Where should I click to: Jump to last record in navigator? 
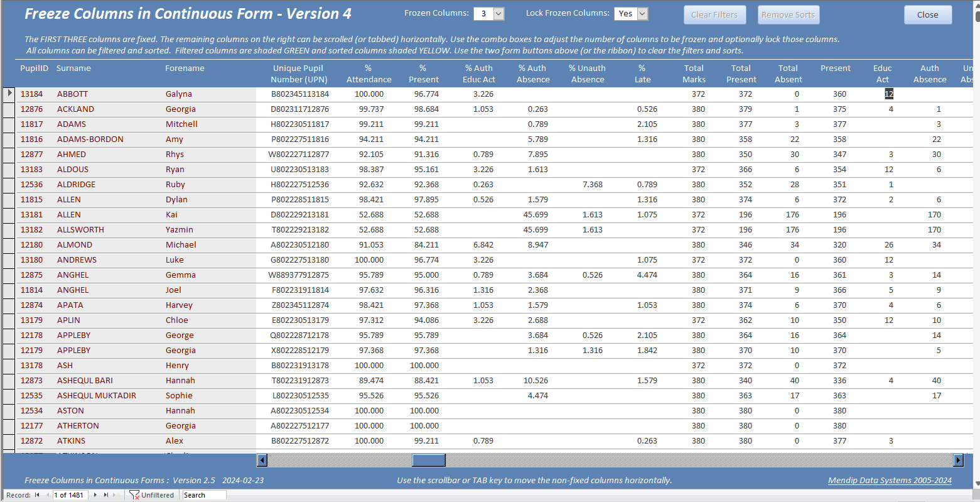106,495
